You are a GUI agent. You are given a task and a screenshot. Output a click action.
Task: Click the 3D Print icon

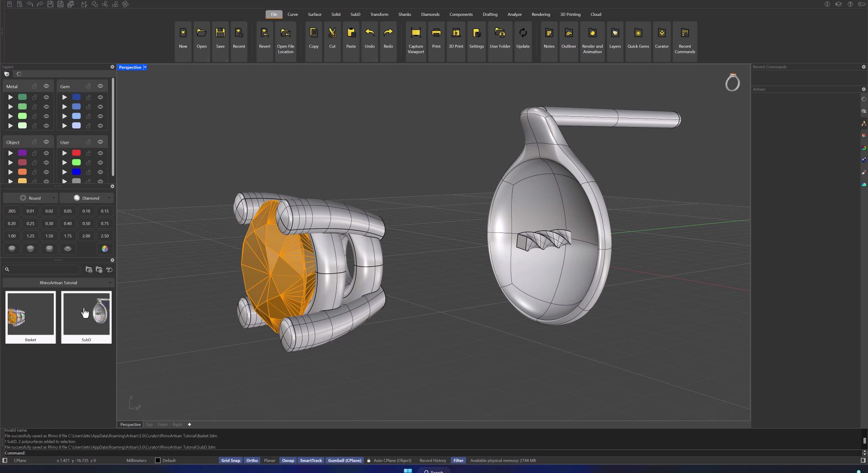456,33
